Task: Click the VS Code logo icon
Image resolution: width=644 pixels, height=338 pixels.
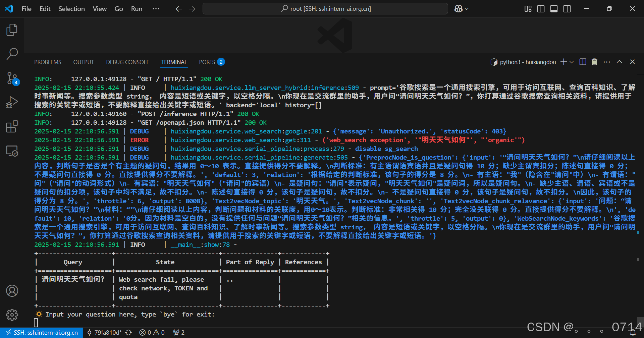Action: tap(9, 9)
